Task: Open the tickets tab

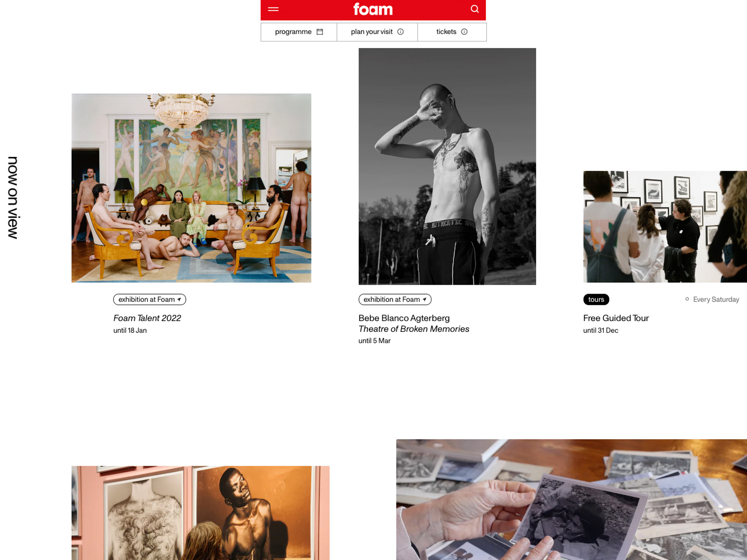Action: click(x=452, y=32)
